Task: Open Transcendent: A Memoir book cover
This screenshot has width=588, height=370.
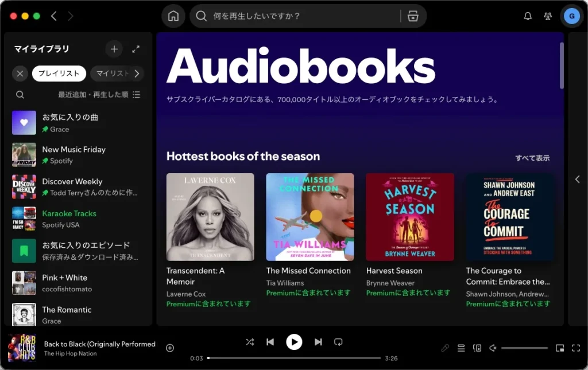Action: [x=210, y=217]
